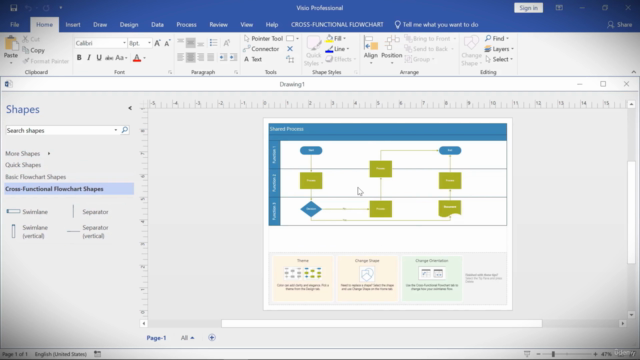Screen dimensions: 640x360
Task: Open the Process tab
Action: point(186,24)
